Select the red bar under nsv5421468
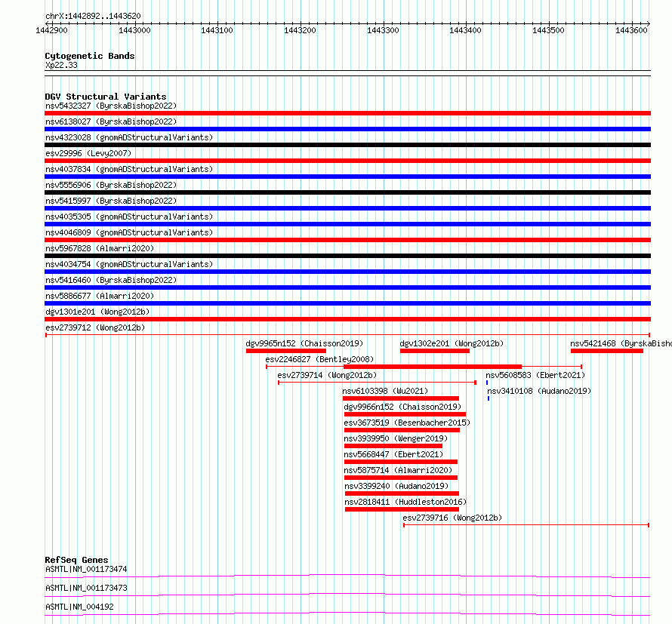Viewport: 672px width, 624px height. pyautogui.click(x=607, y=351)
